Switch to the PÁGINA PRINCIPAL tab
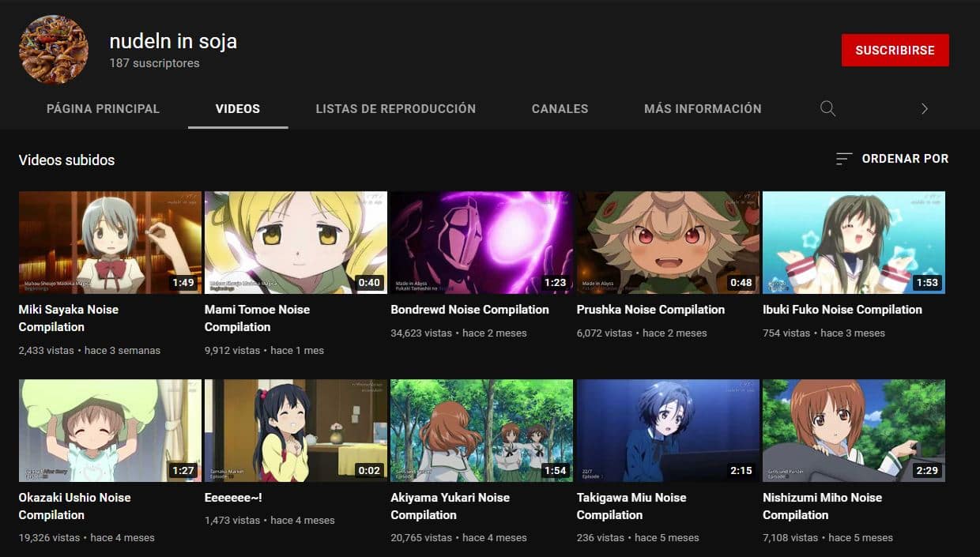Screen dimensions: 980x557 pos(103,108)
